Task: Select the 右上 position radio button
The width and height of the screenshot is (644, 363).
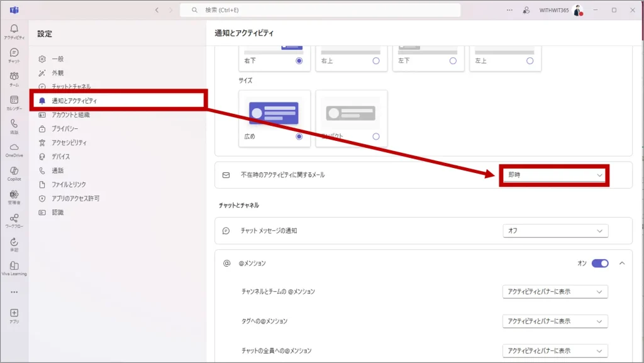Action: (x=376, y=61)
